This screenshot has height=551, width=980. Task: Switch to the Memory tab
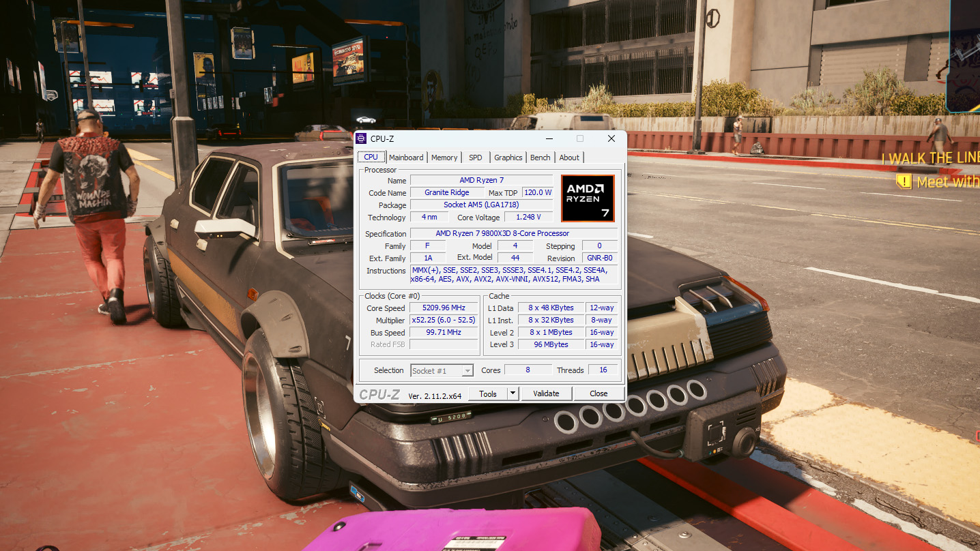[x=444, y=158]
